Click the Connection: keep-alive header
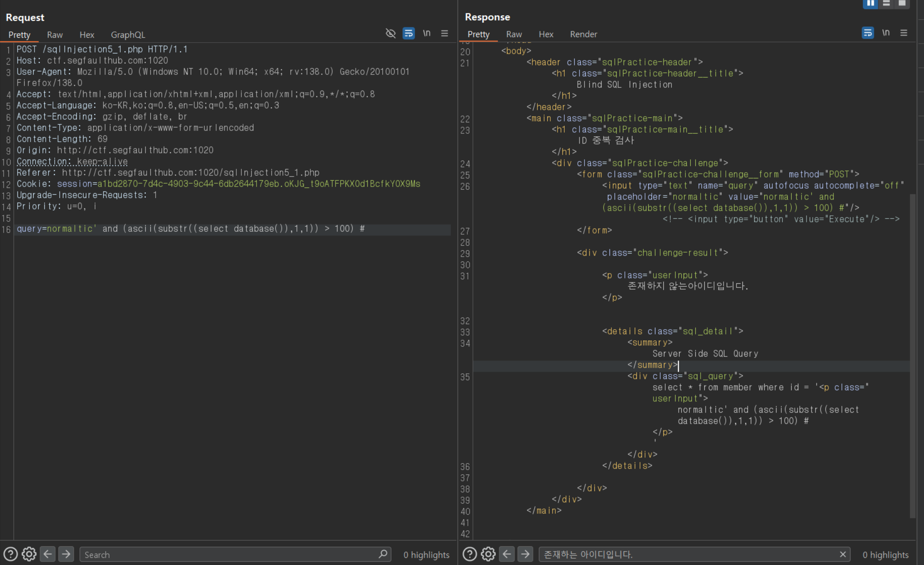 pos(72,161)
